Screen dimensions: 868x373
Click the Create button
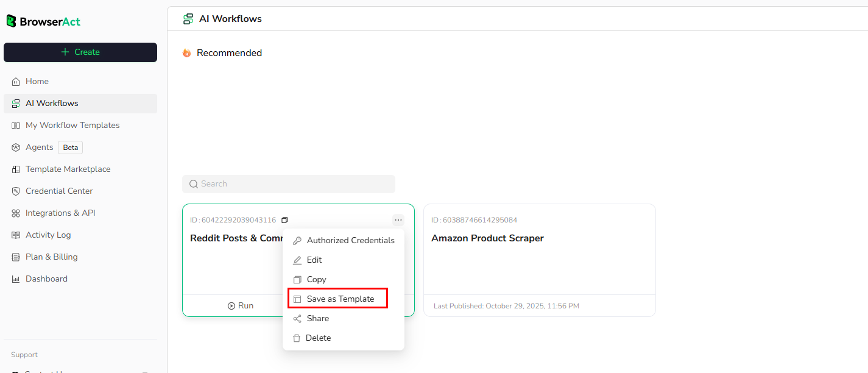point(80,52)
